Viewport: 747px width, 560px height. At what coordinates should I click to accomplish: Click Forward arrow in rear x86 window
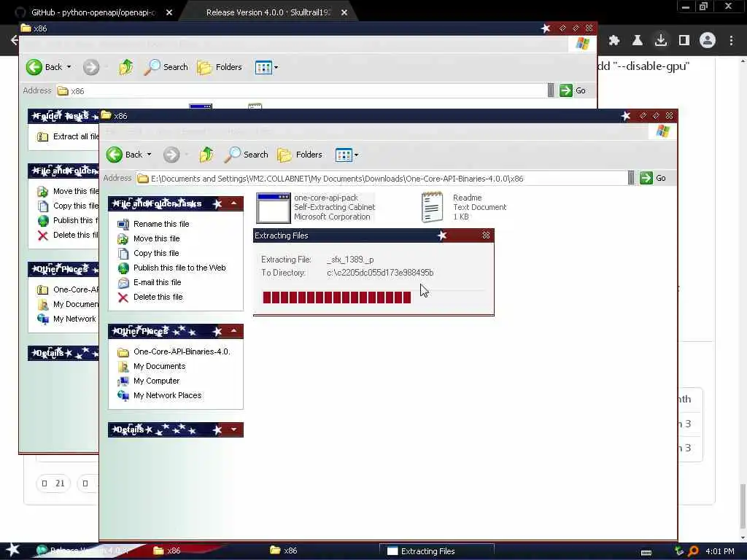pos(91,66)
